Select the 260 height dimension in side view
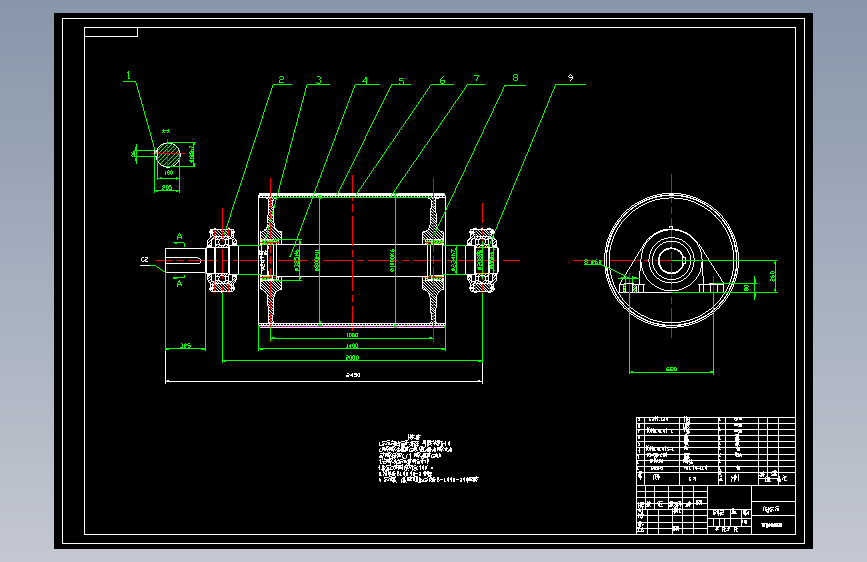This screenshot has width=867, height=562. point(773,275)
